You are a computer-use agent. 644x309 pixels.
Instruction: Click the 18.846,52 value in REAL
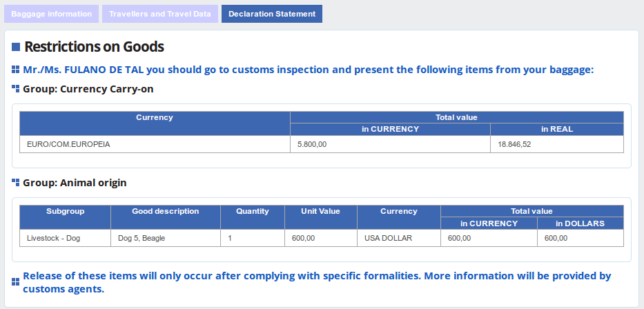pyautogui.click(x=556, y=144)
